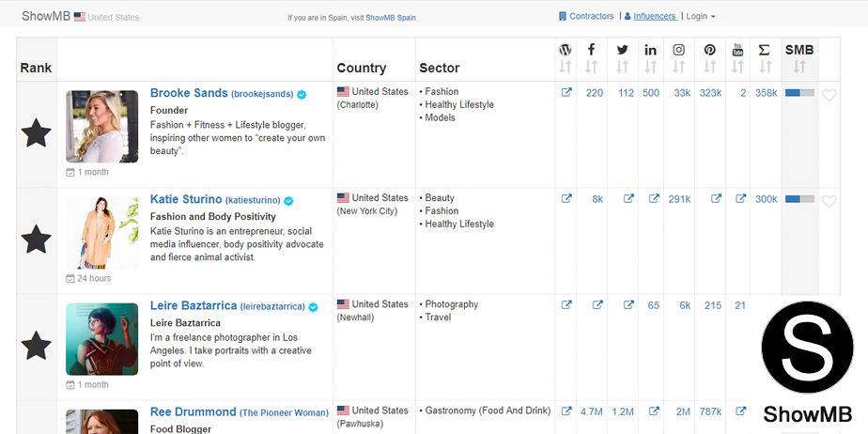868x434 pixels.
Task: Open Katie Sturino's profile name link
Action: pos(186,199)
